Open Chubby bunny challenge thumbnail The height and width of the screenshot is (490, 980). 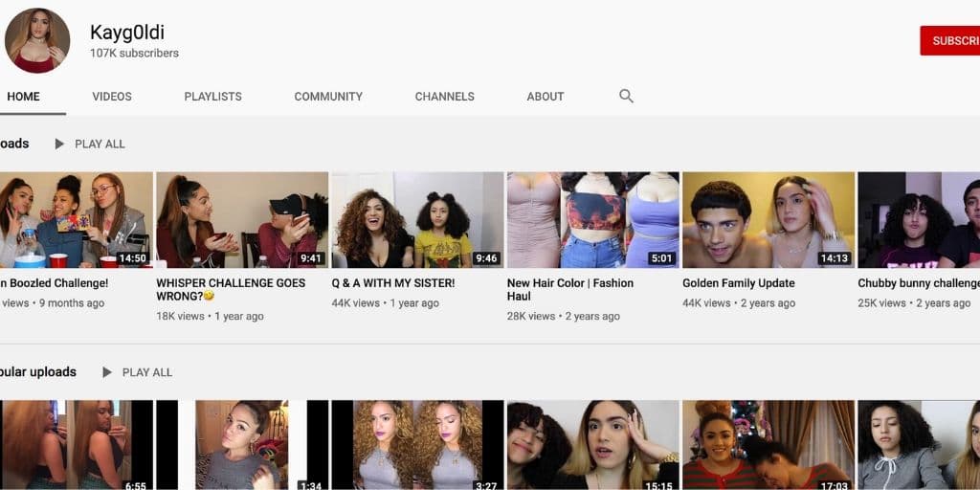pos(919,220)
